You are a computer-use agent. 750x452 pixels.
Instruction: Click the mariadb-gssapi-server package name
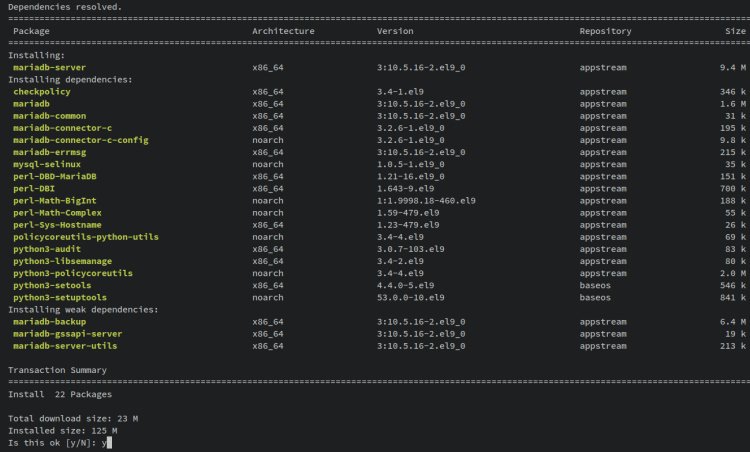[x=68, y=334]
